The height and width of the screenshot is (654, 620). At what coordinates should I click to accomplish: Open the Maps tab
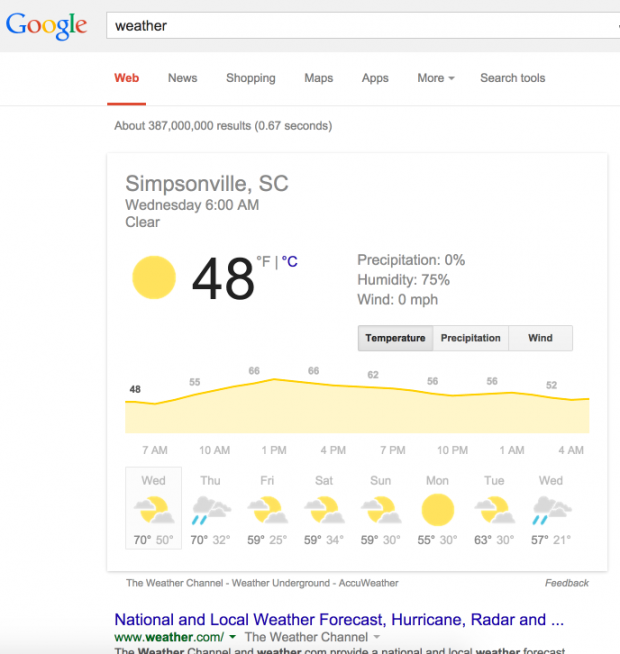click(x=318, y=78)
